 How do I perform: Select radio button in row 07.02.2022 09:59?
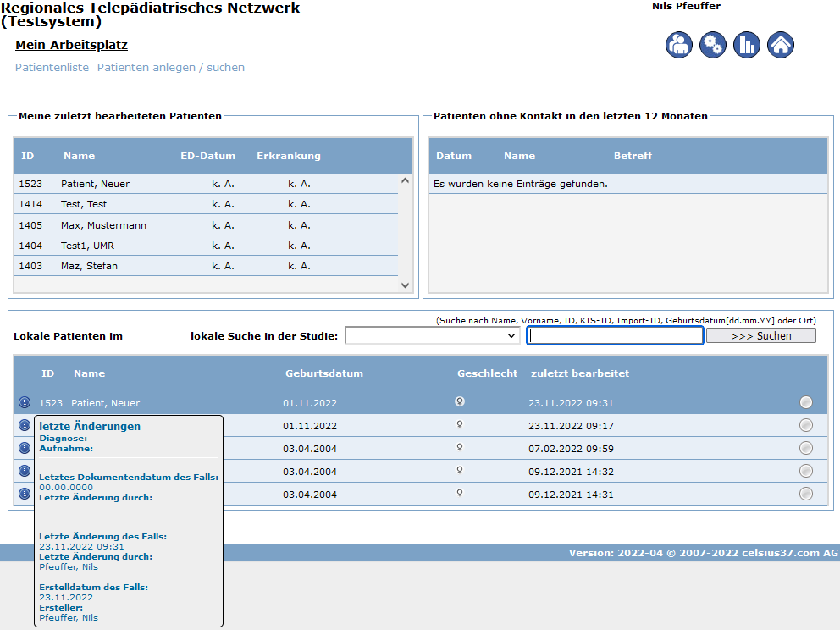(806, 448)
